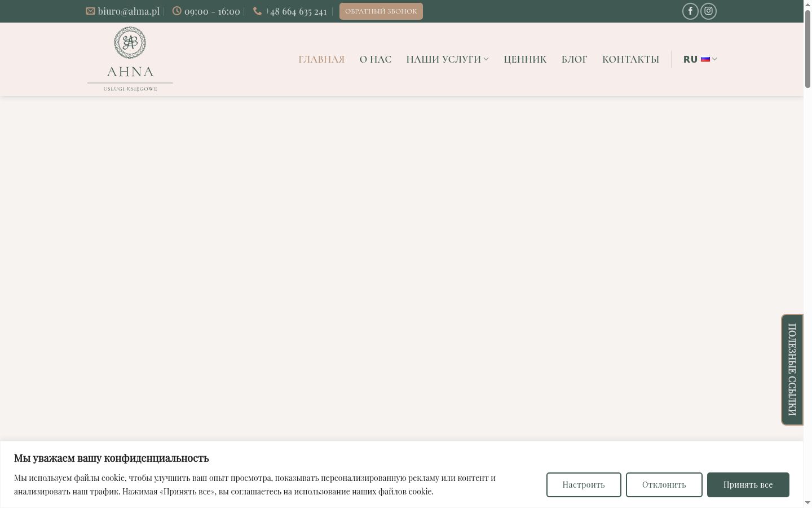Open the КОНТАКТЫ page
This screenshot has width=812, height=508.
click(x=630, y=59)
